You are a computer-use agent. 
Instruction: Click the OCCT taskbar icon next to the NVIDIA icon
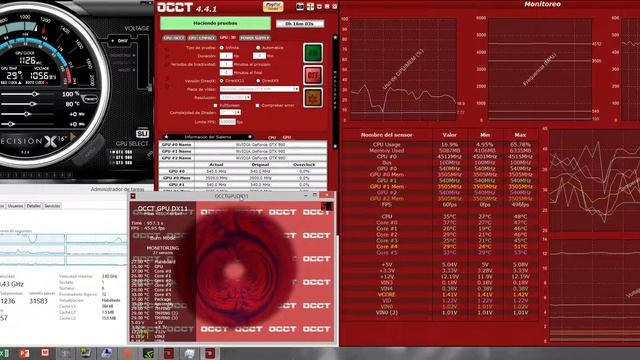tap(169, 353)
